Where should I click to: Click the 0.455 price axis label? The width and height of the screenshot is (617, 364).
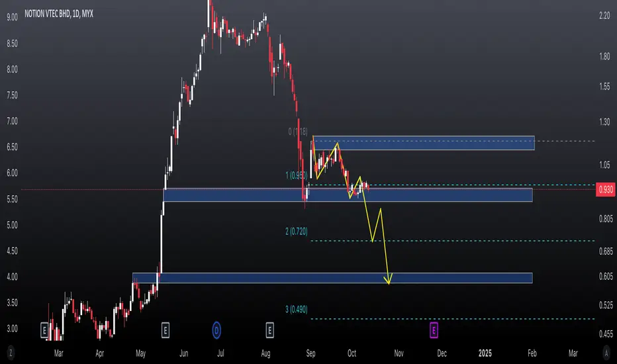pyautogui.click(x=606, y=334)
